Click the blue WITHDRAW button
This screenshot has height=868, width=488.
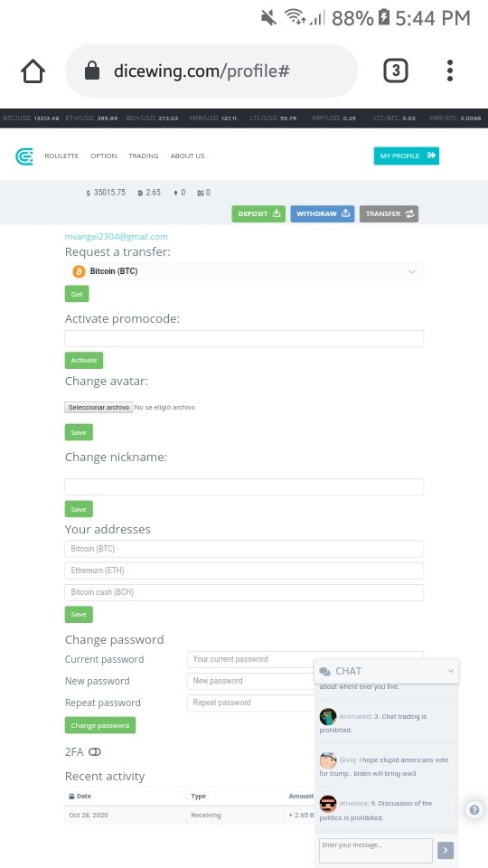tap(323, 213)
